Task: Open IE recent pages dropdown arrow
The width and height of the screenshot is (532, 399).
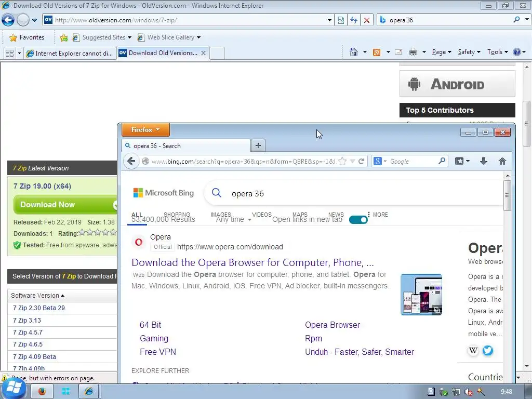Action: click(34, 20)
